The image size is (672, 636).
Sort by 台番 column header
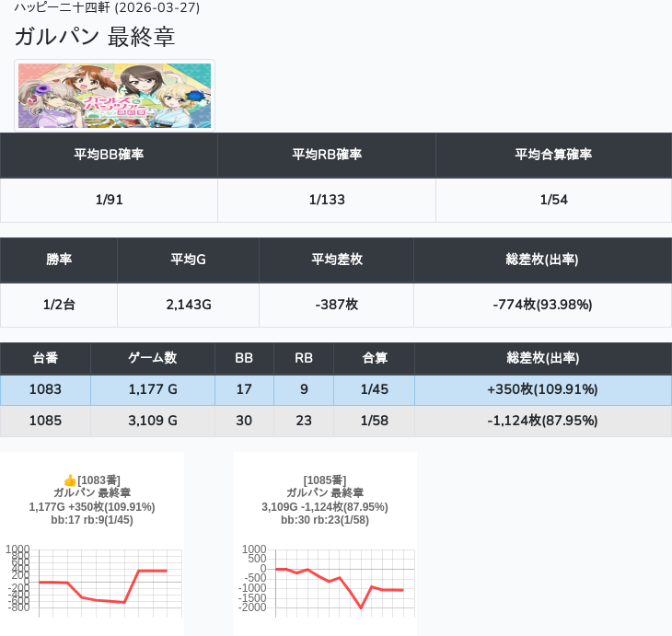(45, 358)
